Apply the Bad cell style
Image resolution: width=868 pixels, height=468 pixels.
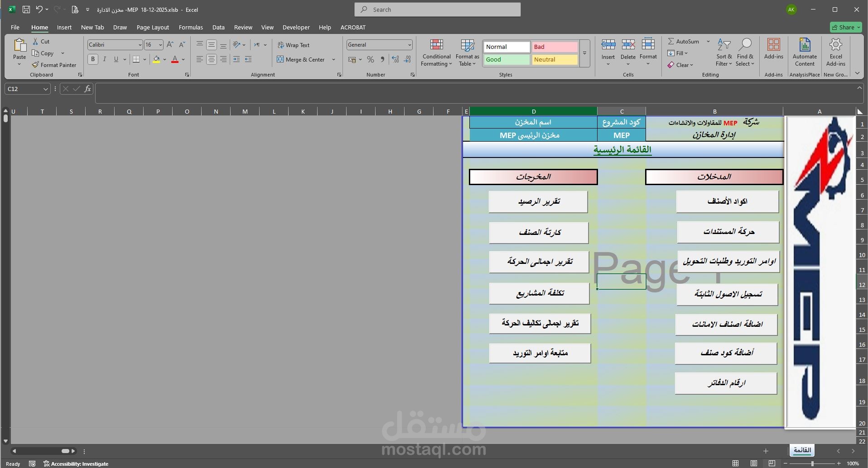555,47
